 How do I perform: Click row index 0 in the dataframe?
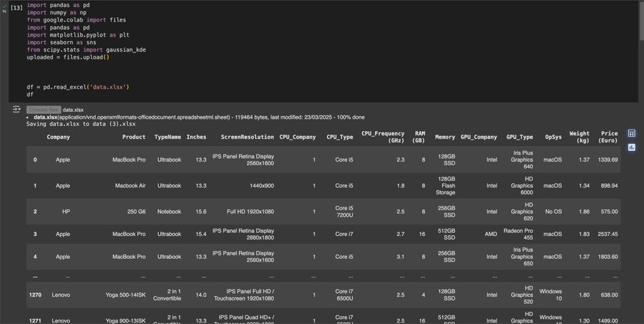click(x=35, y=159)
